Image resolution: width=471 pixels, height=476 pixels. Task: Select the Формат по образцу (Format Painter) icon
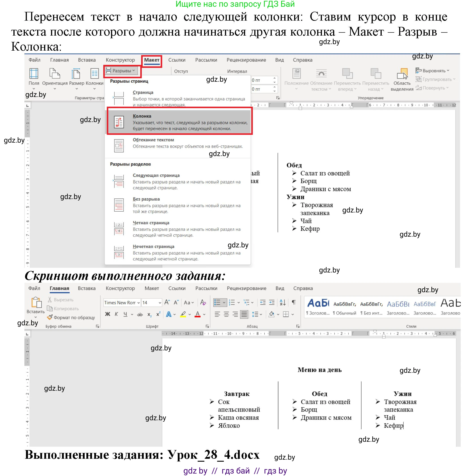pyautogui.click(x=50, y=317)
